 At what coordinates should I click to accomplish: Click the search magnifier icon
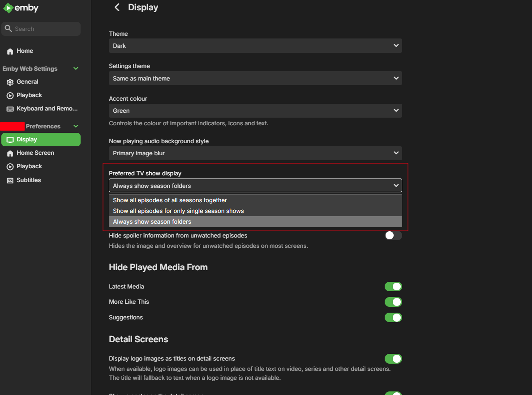tap(8, 29)
